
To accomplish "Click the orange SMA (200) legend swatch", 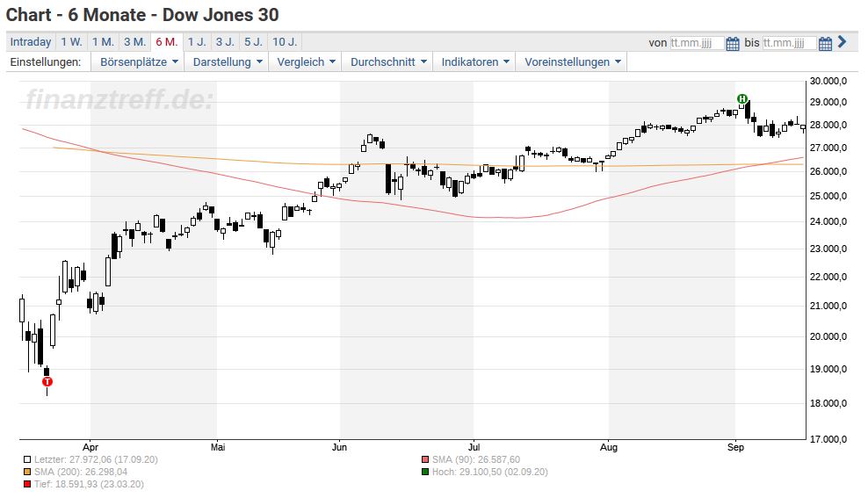I will click(x=27, y=472).
